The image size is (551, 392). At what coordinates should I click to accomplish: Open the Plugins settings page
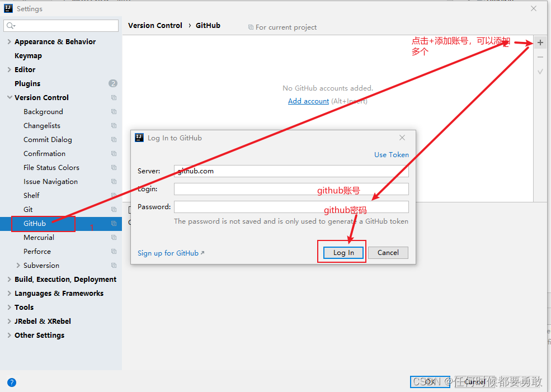[27, 83]
